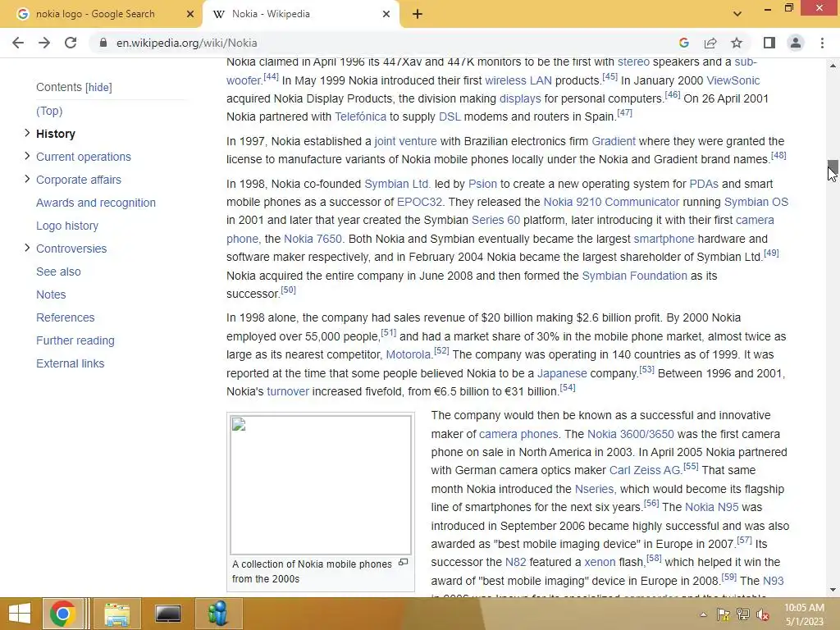This screenshot has width=840, height=630.
Task: Click the scrollbar down arrow
Action: (x=833, y=590)
